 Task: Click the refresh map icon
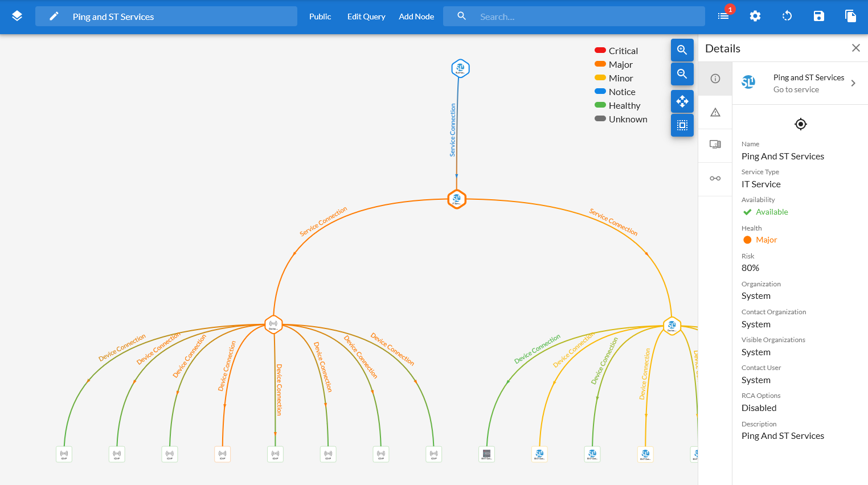point(787,17)
